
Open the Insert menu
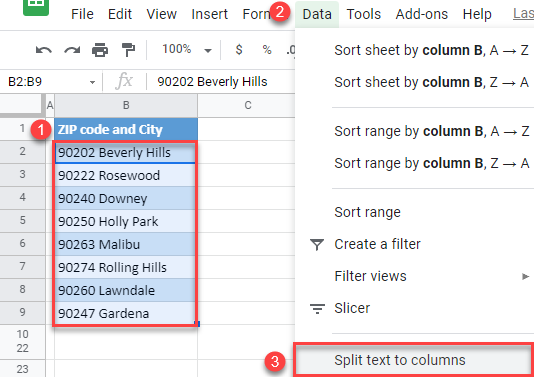click(x=209, y=14)
